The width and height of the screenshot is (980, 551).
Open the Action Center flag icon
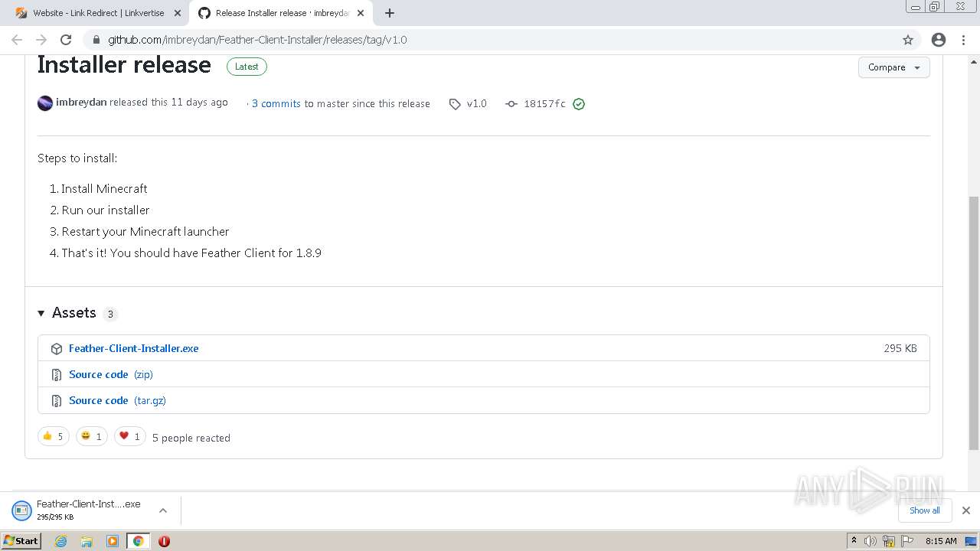(906, 541)
